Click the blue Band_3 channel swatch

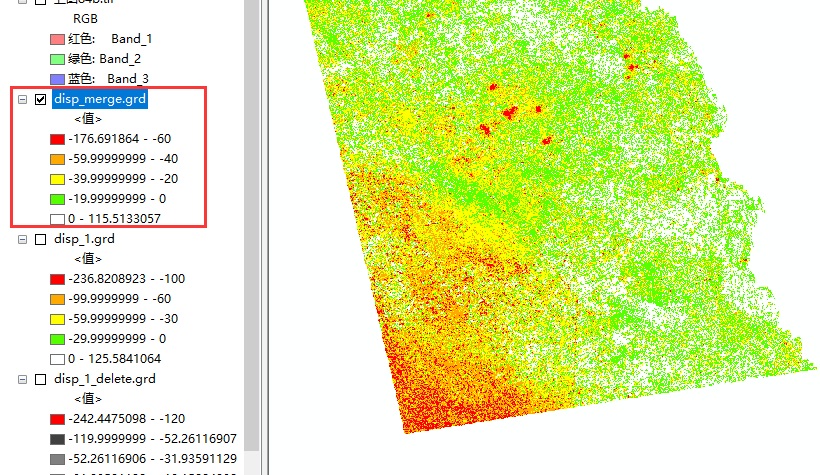click(x=58, y=79)
